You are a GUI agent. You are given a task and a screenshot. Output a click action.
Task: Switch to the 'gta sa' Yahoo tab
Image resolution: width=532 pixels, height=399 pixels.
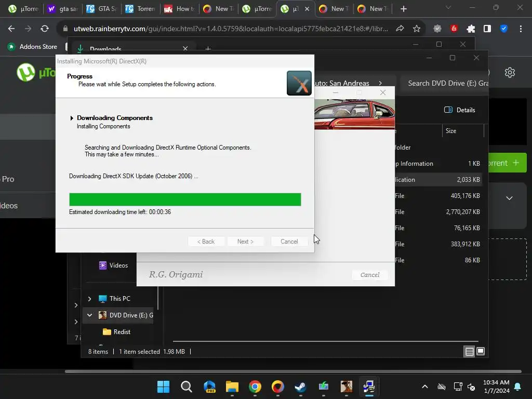point(63,9)
